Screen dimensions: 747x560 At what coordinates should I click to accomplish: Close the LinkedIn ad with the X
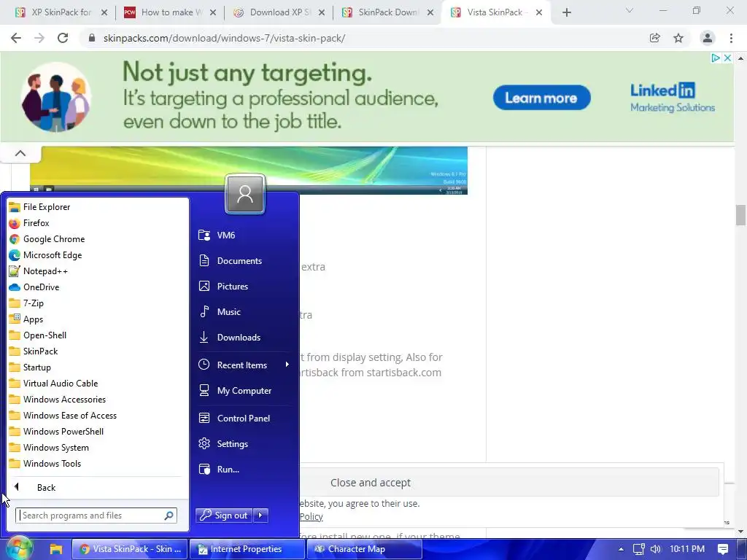pyautogui.click(x=727, y=58)
